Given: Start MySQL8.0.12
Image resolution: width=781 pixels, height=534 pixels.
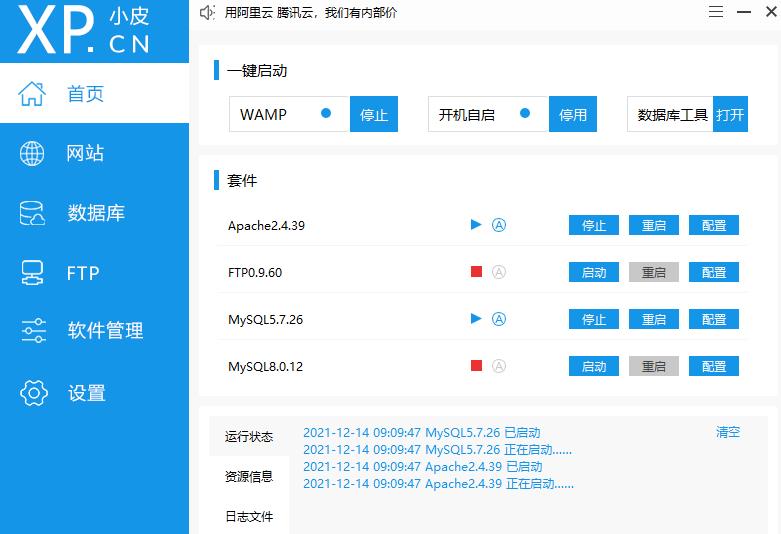Looking at the screenshot, I should pos(594,366).
